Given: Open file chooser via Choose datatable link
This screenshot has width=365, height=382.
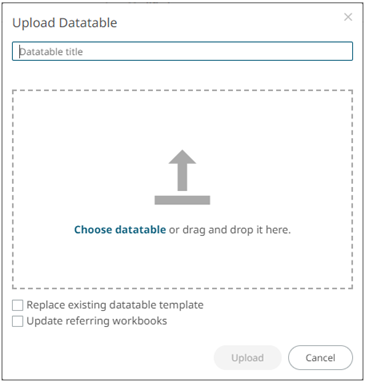Looking at the screenshot, I should pos(120,230).
